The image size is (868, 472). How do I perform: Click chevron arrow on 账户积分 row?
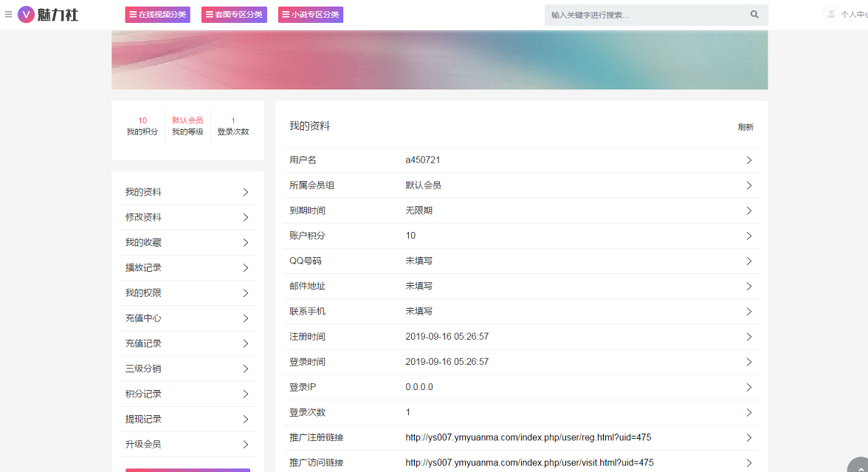pos(748,236)
